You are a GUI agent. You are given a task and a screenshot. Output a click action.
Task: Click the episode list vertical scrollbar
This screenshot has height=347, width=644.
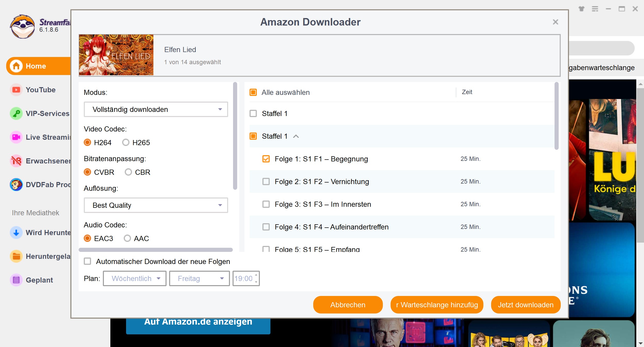[x=556, y=116]
